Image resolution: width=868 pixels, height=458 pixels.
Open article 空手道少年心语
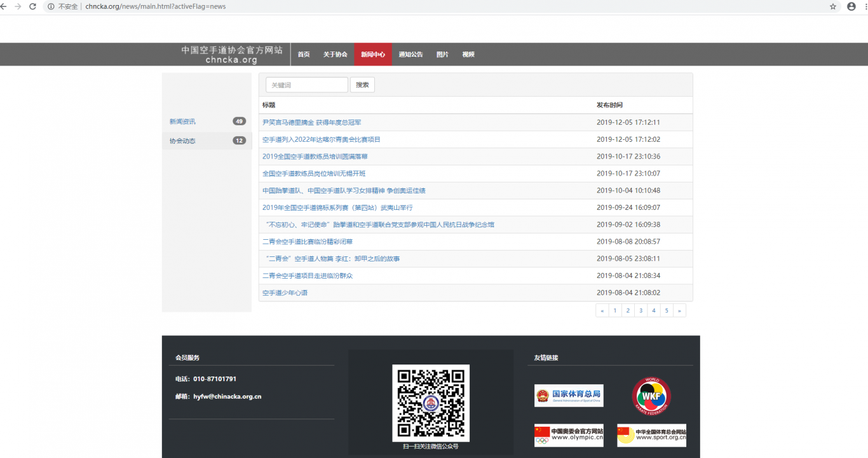(x=285, y=293)
